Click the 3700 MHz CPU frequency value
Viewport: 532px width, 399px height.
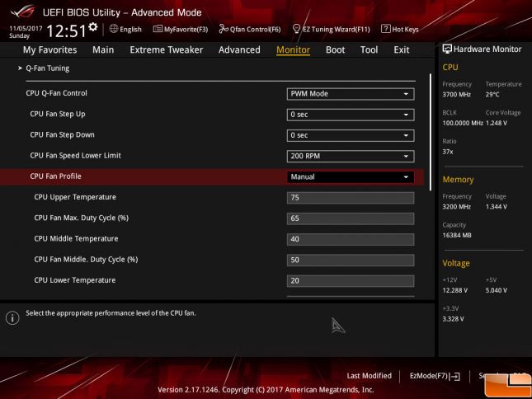click(x=456, y=95)
